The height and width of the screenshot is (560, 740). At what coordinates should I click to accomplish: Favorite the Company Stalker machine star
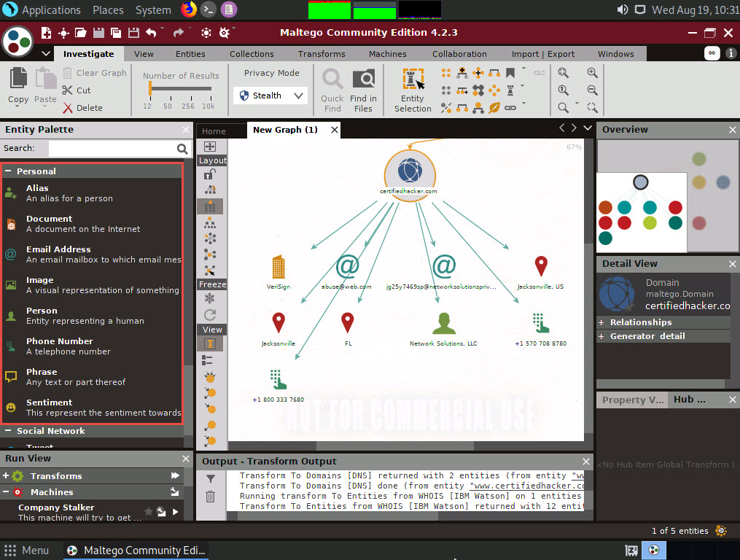(148, 511)
